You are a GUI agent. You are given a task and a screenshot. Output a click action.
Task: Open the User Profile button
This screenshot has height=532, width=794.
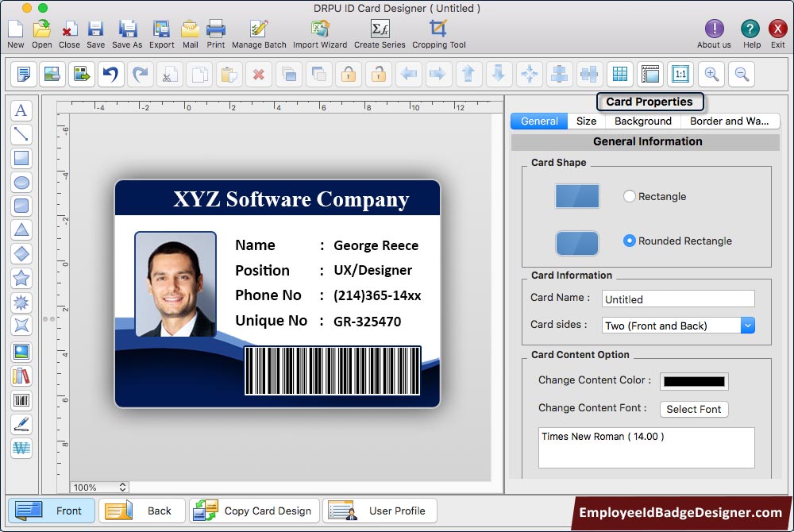(380, 511)
